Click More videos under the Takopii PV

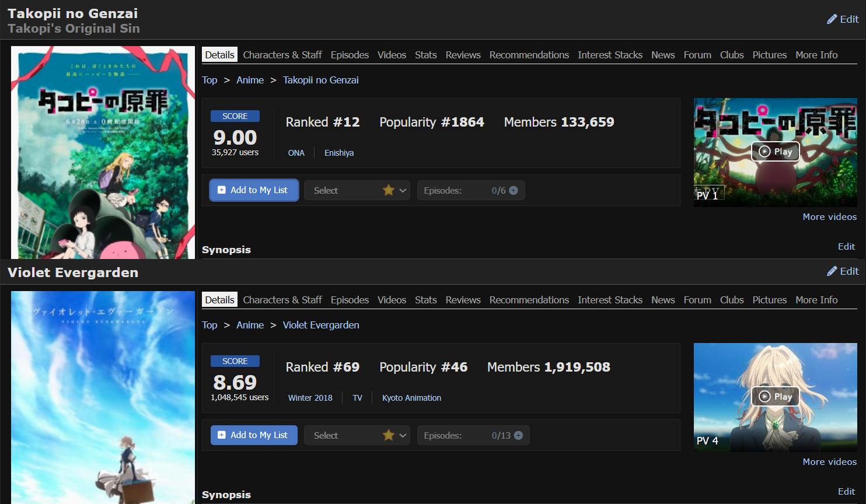[830, 216]
